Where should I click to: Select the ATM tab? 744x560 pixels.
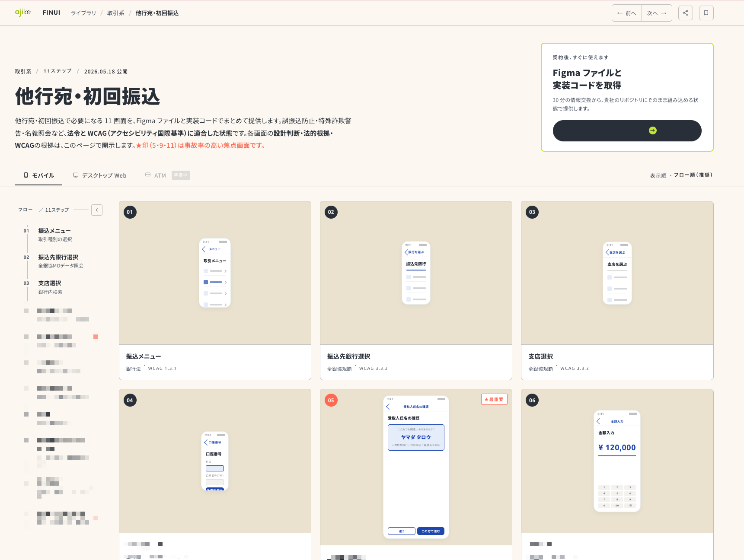coord(167,175)
